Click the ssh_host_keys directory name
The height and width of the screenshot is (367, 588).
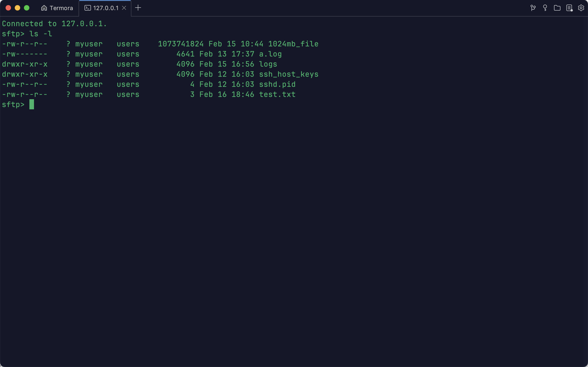[x=288, y=74]
